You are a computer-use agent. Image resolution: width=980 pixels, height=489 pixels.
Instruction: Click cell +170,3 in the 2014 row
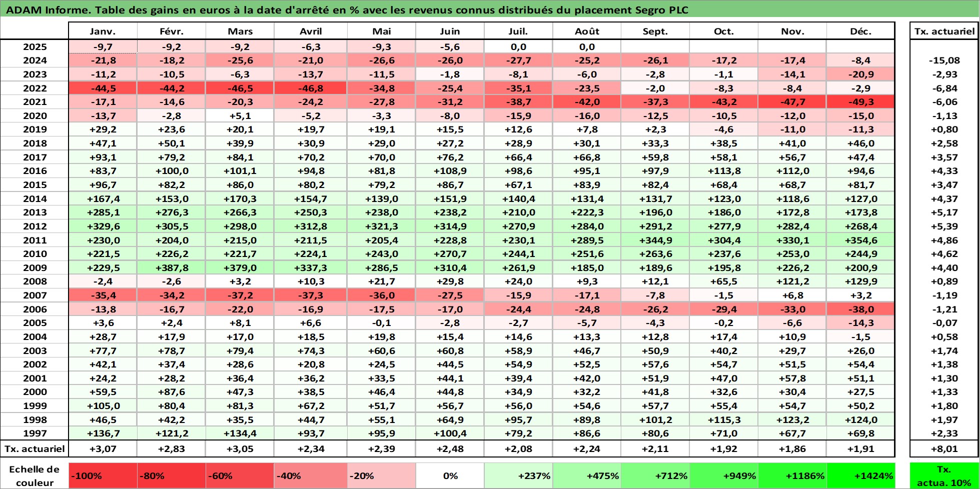pyautogui.click(x=240, y=199)
